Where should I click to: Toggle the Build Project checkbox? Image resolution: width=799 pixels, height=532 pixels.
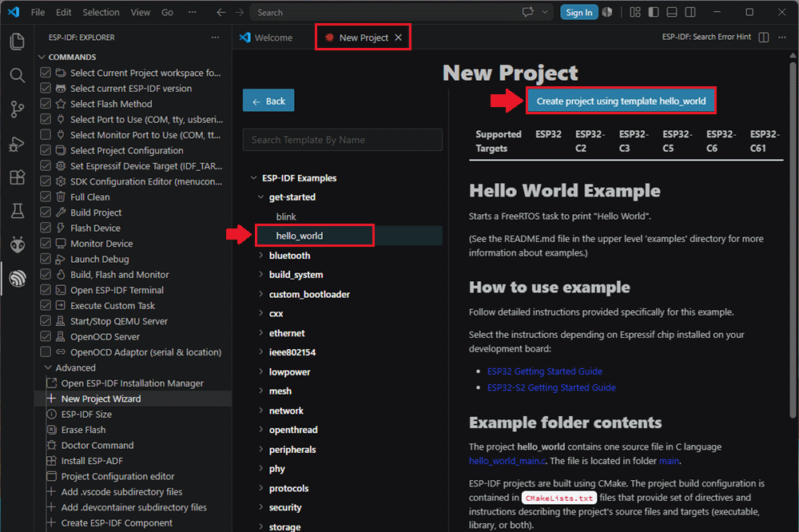pyautogui.click(x=46, y=212)
